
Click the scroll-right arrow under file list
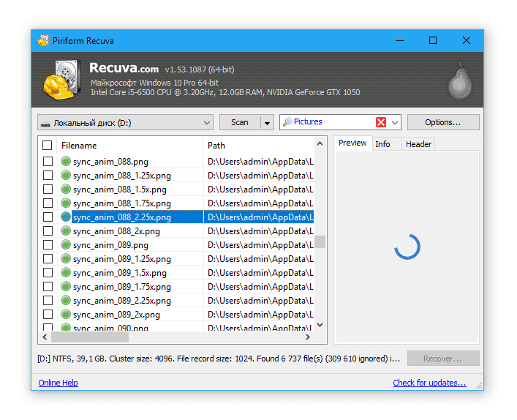coord(308,337)
